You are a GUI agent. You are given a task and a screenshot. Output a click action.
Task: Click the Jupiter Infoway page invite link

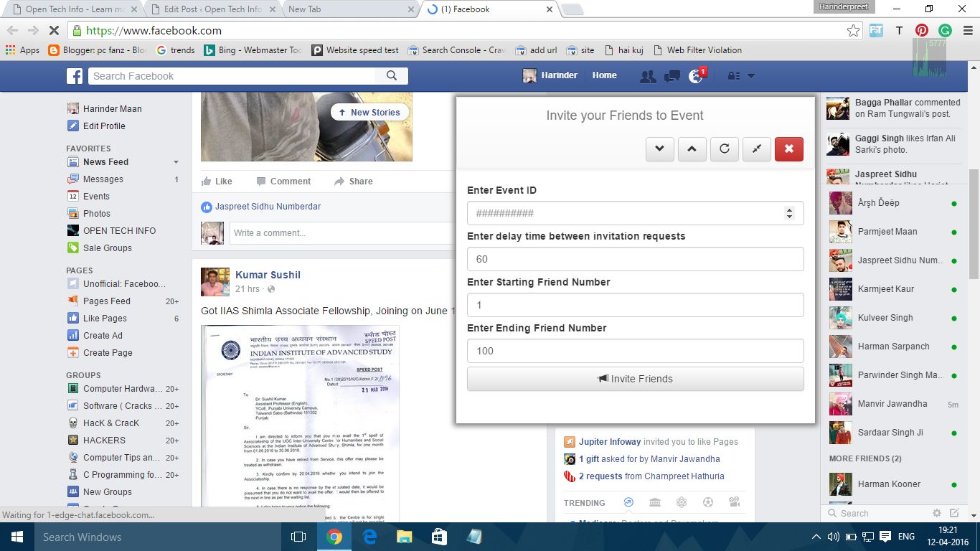pos(609,442)
